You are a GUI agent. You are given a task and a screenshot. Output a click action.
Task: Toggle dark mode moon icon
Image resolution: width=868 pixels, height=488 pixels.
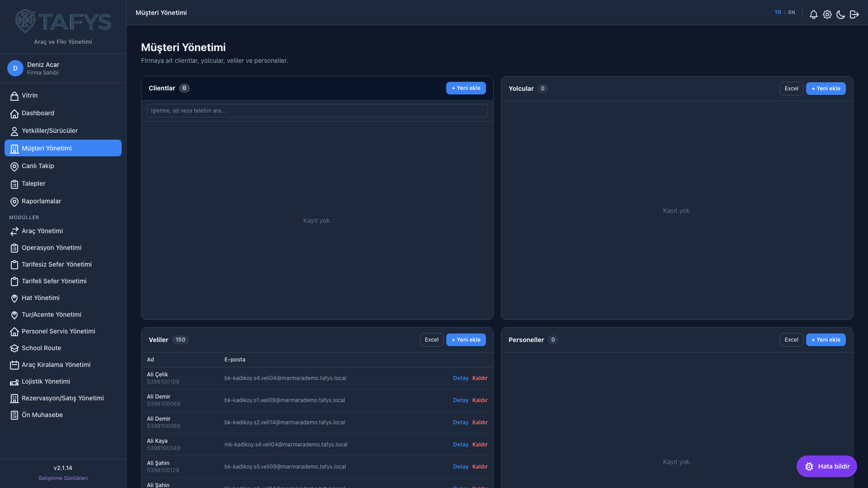click(840, 14)
